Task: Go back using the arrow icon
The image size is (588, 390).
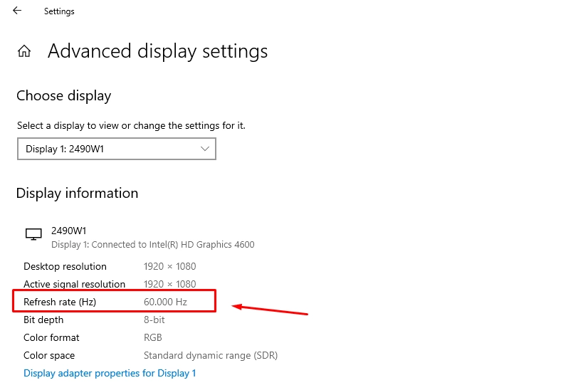Action: click(17, 11)
